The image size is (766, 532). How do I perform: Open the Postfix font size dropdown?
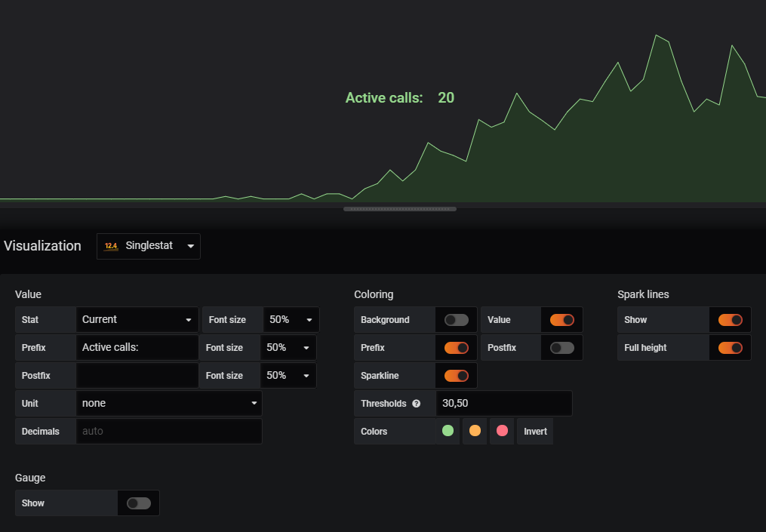click(288, 375)
